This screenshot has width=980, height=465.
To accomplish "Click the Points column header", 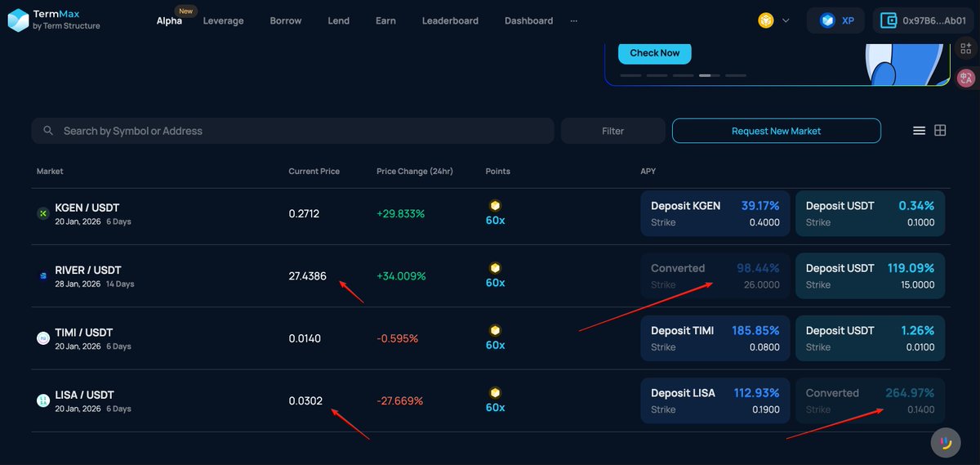I will (x=497, y=172).
